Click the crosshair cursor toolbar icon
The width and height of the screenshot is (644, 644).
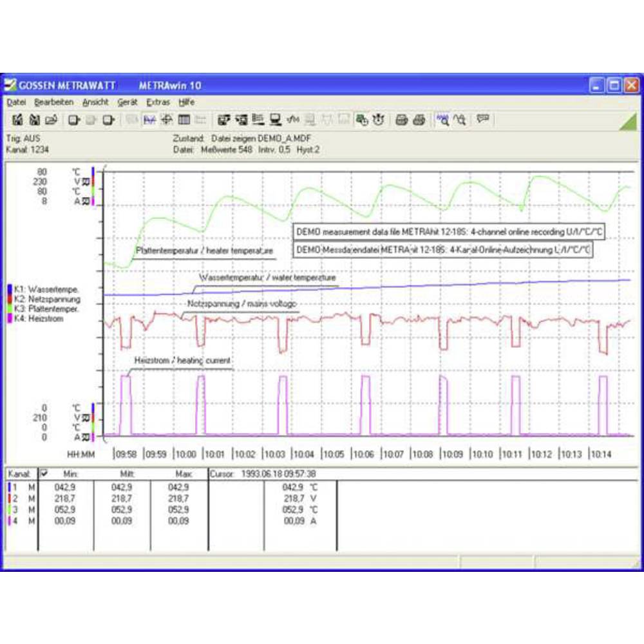[167, 120]
